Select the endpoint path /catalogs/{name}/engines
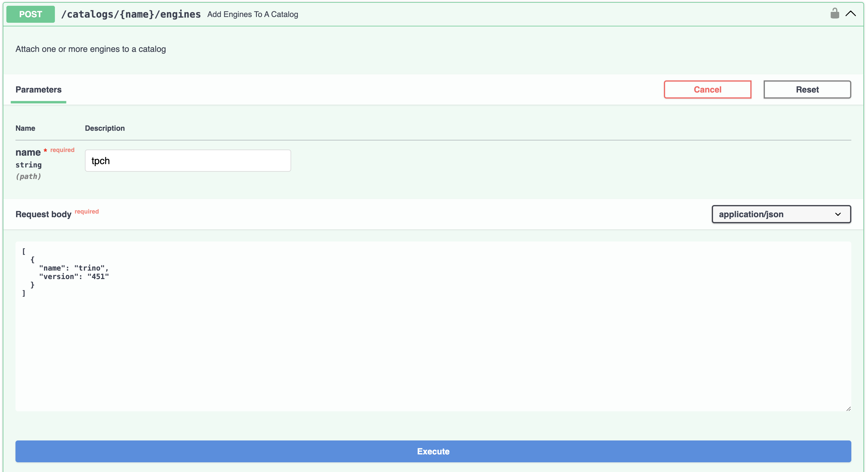Viewport: 868px width, 472px height. pos(131,14)
